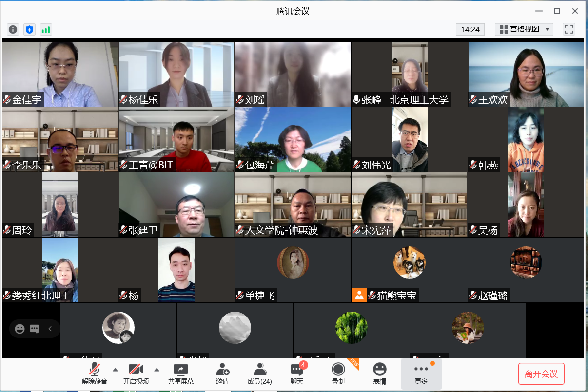Open the 宫格视图 layout dropdown
Image resolution: width=588 pixels, height=392 pixels.
pyautogui.click(x=524, y=29)
